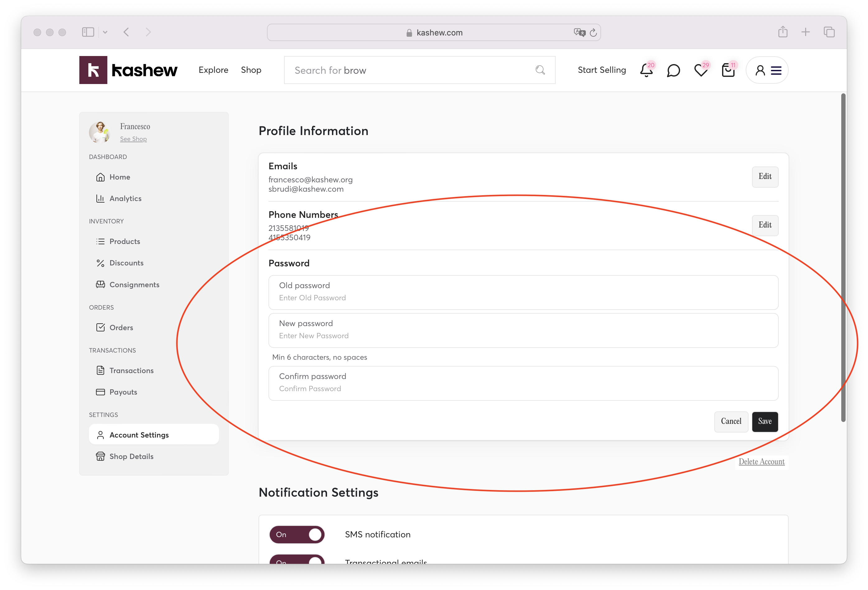Toggle the SMS notification switch

point(297,534)
